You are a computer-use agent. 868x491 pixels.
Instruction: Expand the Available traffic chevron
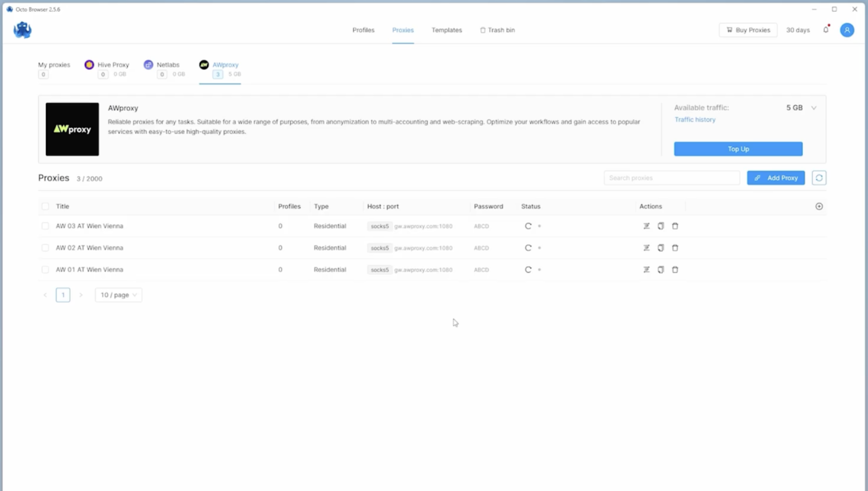point(814,108)
